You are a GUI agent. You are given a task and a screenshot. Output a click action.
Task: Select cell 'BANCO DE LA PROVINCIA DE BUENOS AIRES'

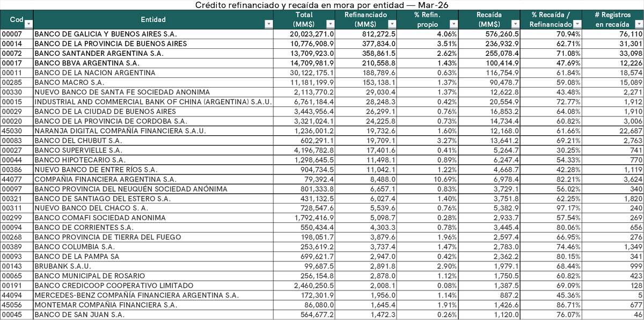coord(153,43)
